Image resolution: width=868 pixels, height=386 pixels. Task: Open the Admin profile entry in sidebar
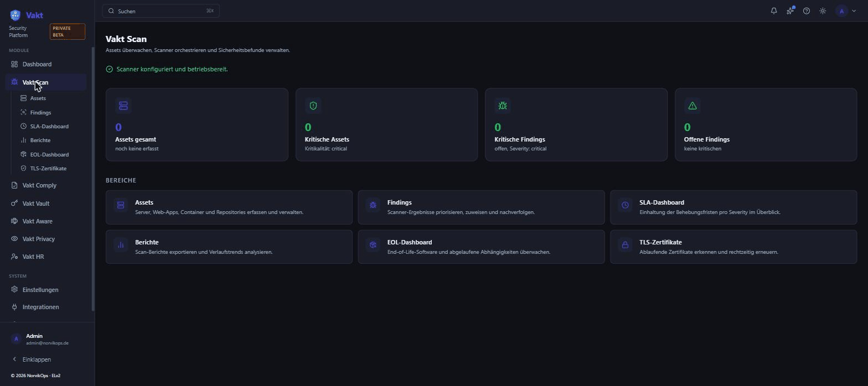[46, 339]
